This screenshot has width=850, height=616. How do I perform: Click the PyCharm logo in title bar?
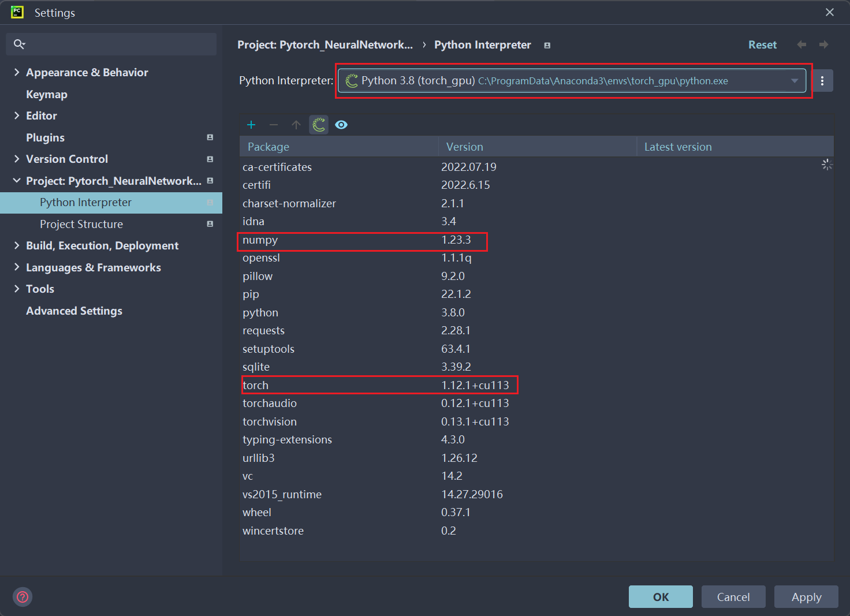pos(17,12)
